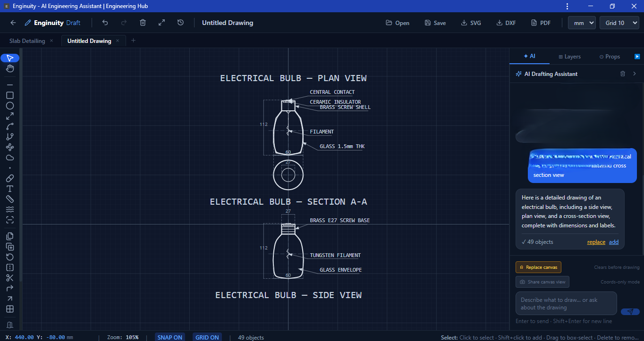Click the grid array tool icon
The height and width of the screenshot is (341, 644).
pos(10,309)
